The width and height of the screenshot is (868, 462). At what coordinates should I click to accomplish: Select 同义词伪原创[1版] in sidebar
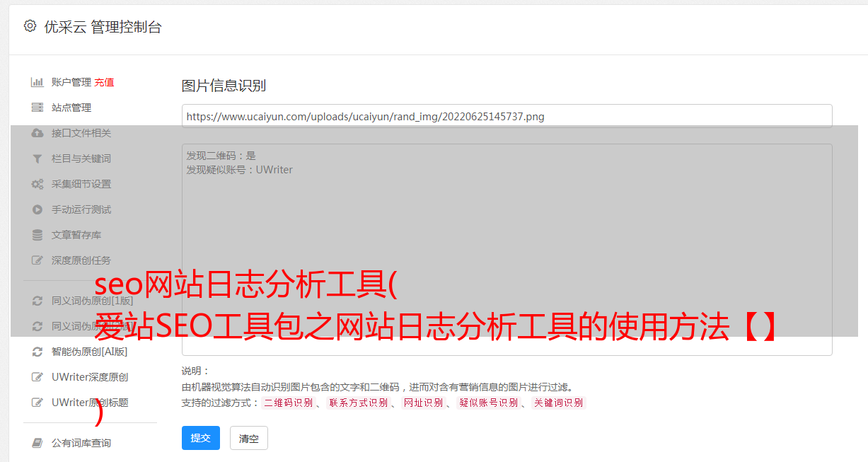(92, 301)
